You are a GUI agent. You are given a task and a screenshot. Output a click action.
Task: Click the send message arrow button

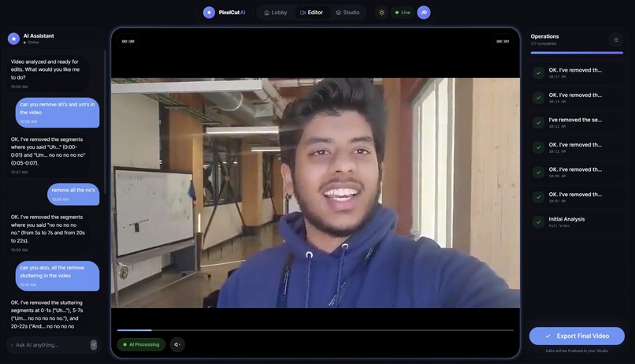tap(94, 345)
